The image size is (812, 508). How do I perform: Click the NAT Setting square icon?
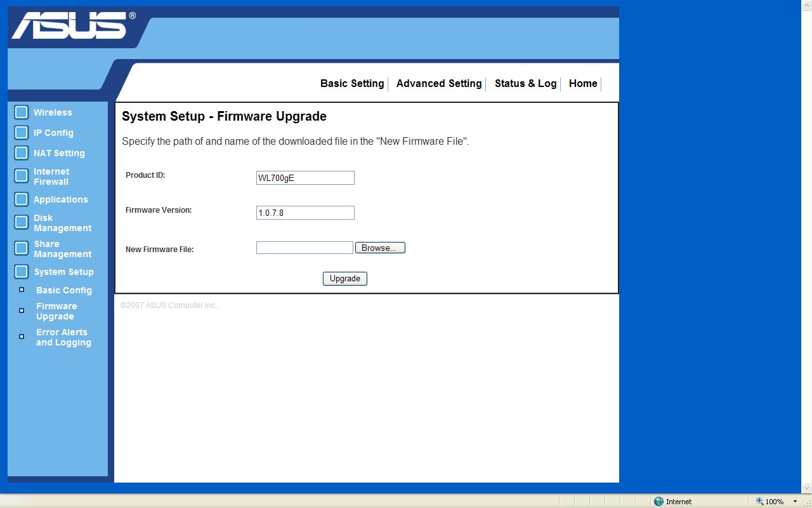pos(22,153)
